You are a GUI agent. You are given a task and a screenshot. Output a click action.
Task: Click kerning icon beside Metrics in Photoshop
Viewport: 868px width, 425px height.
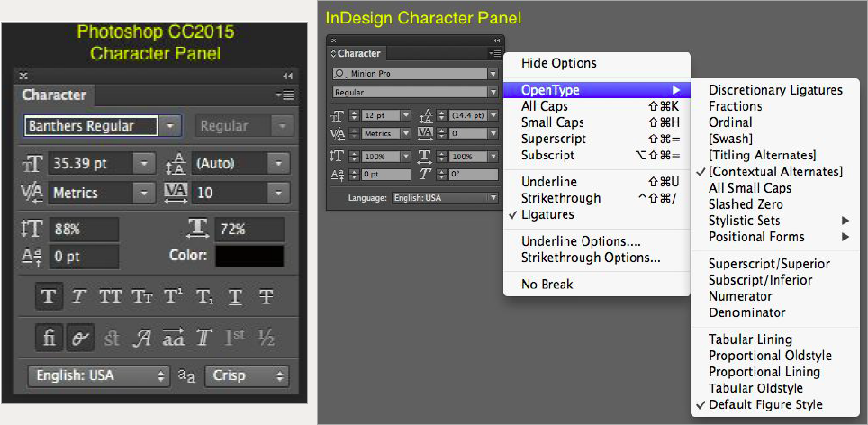point(32,193)
